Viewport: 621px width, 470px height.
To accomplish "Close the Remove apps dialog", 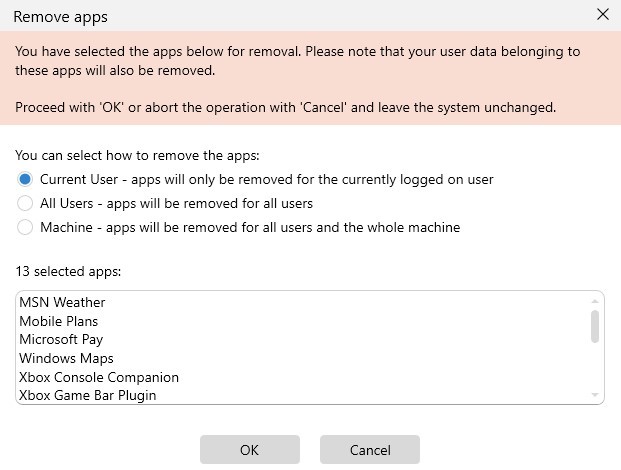I will [x=603, y=15].
